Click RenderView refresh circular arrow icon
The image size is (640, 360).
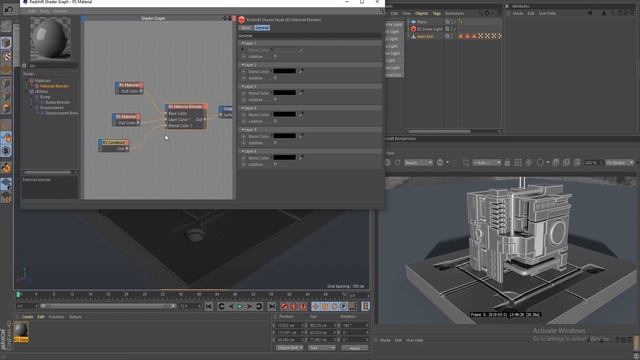point(398,162)
